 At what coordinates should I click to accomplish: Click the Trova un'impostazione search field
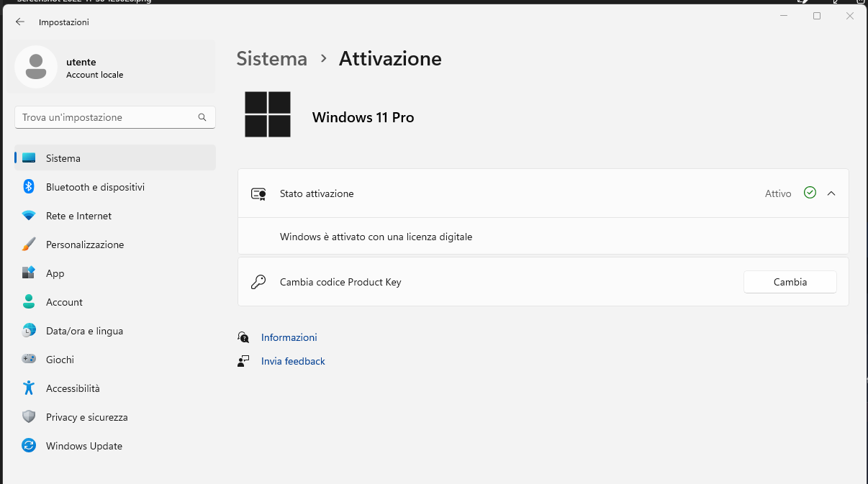coord(115,117)
